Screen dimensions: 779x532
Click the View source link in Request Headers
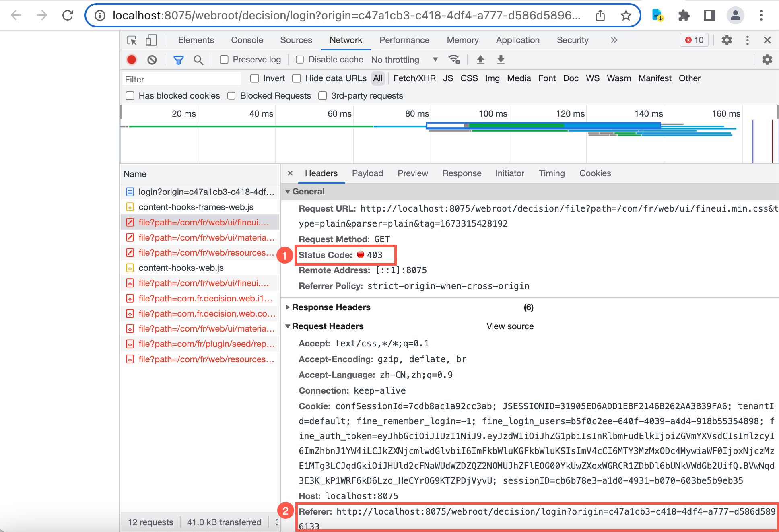pyautogui.click(x=510, y=326)
